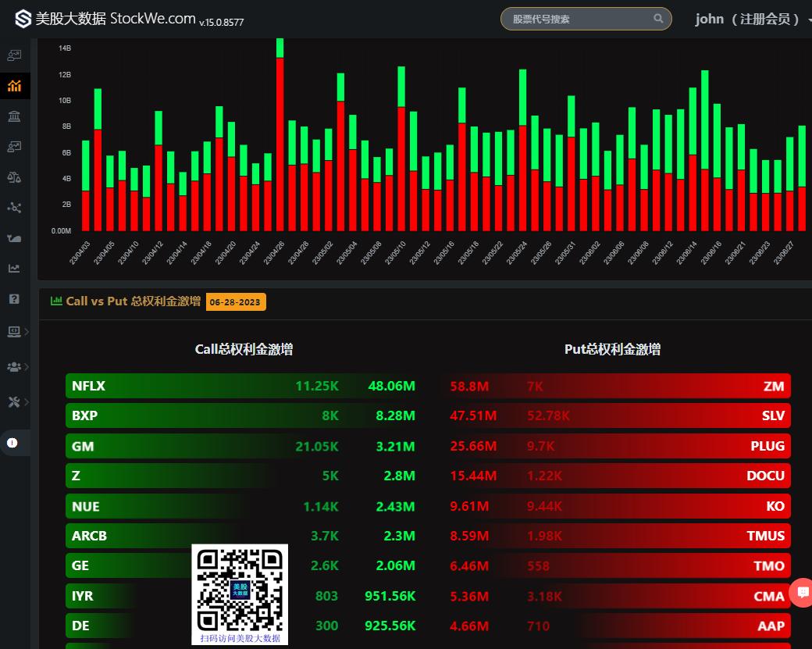This screenshot has width=812, height=649.
Task: Click the 52.78K SLV volume value
Action: point(548,415)
